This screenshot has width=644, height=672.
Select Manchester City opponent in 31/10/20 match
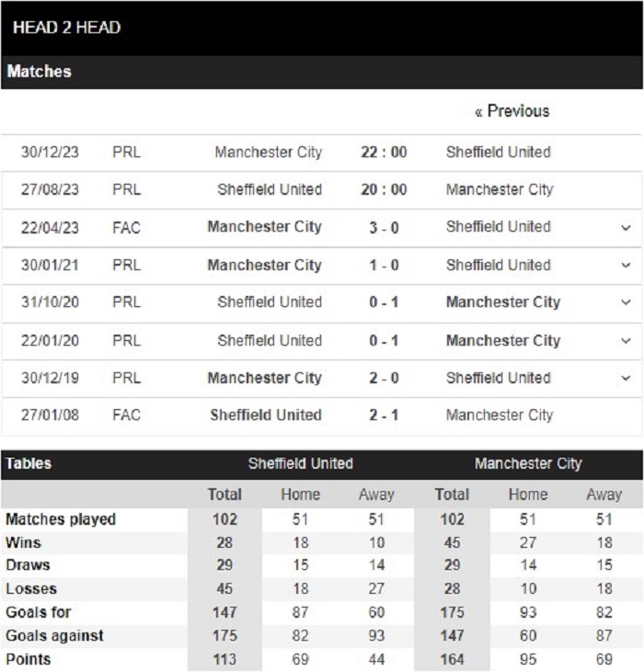[x=503, y=302]
